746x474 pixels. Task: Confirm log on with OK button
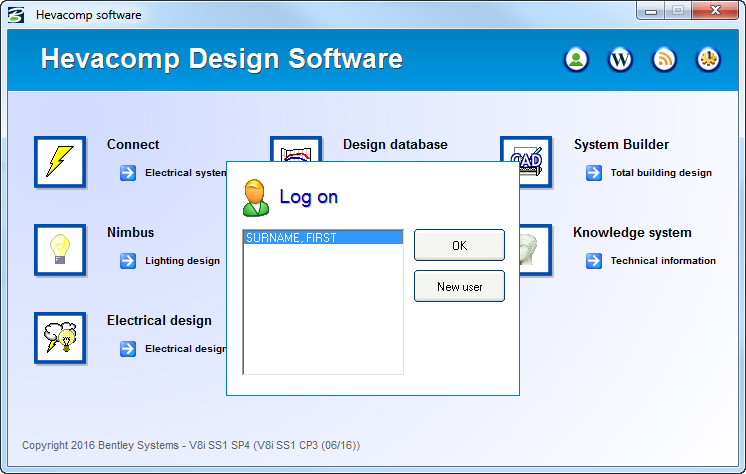pos(459,245)
